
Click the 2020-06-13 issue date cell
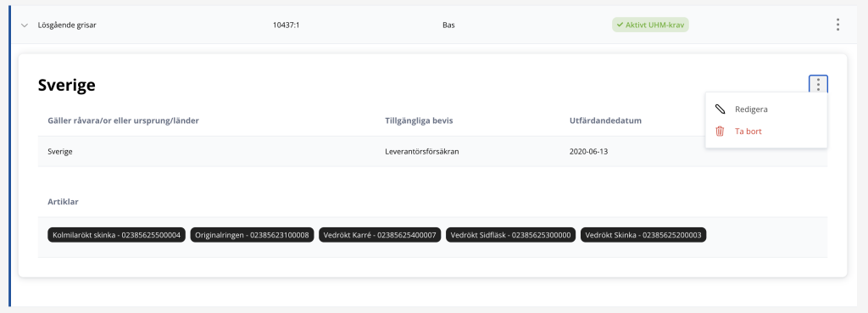(588, 151)
